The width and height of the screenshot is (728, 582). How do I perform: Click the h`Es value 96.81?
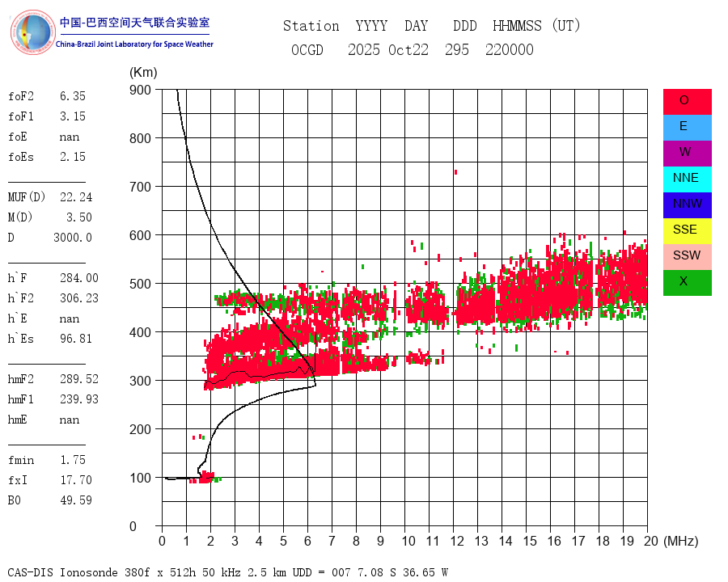pyautogui.click(x=76, y=339)
